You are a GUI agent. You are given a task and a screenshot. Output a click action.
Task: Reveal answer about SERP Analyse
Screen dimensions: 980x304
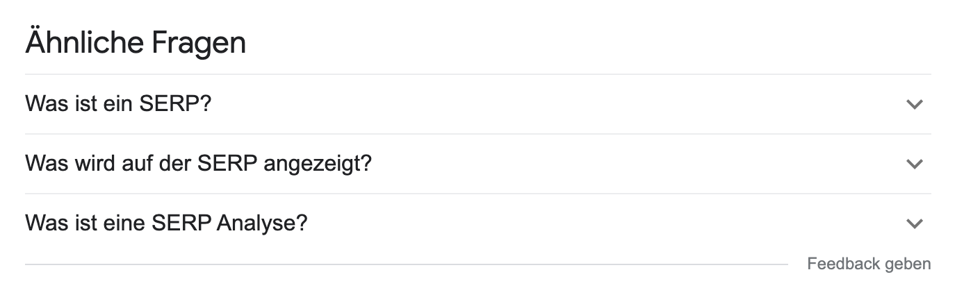click(166, 223)
